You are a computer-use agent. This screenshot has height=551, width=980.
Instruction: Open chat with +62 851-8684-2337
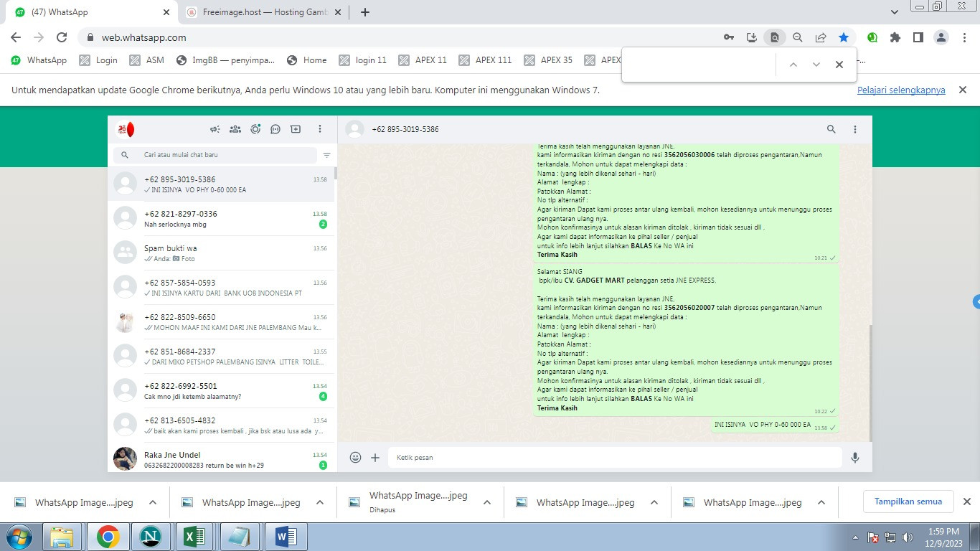(221, 357)
